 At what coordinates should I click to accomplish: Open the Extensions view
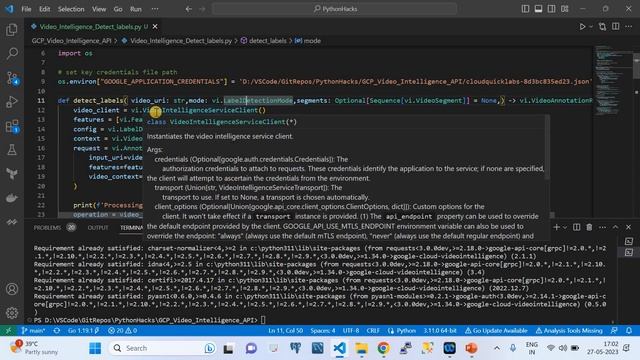12,126
